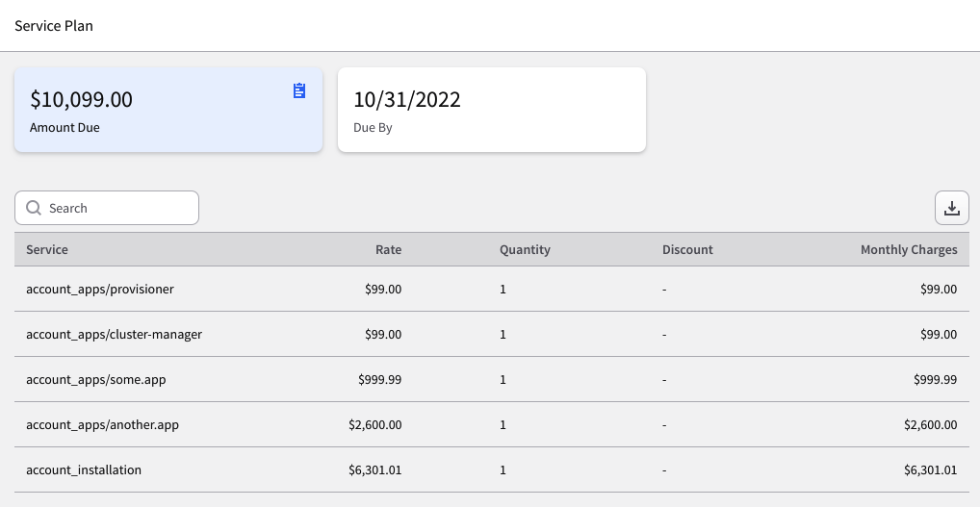The width and height of the screenshot is (980, 507).
Task: Sort by the Service column header
Action: 47,250
